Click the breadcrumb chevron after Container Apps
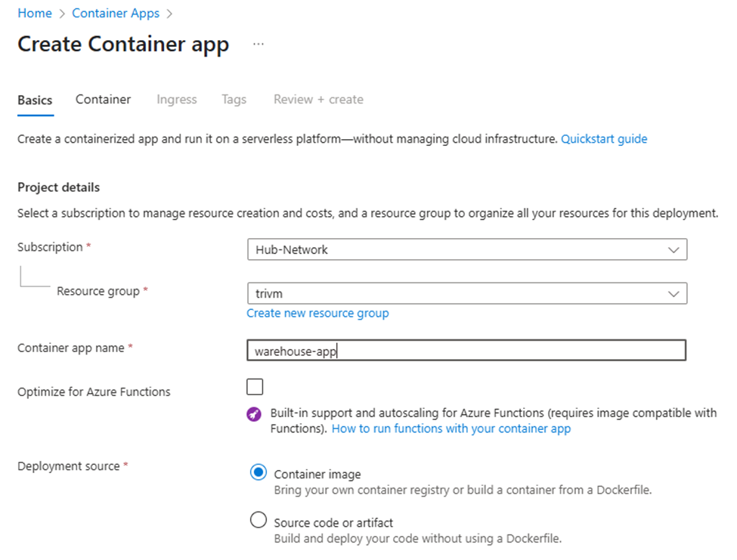This screenshot has height=560, width=737. tap(169, 14)
